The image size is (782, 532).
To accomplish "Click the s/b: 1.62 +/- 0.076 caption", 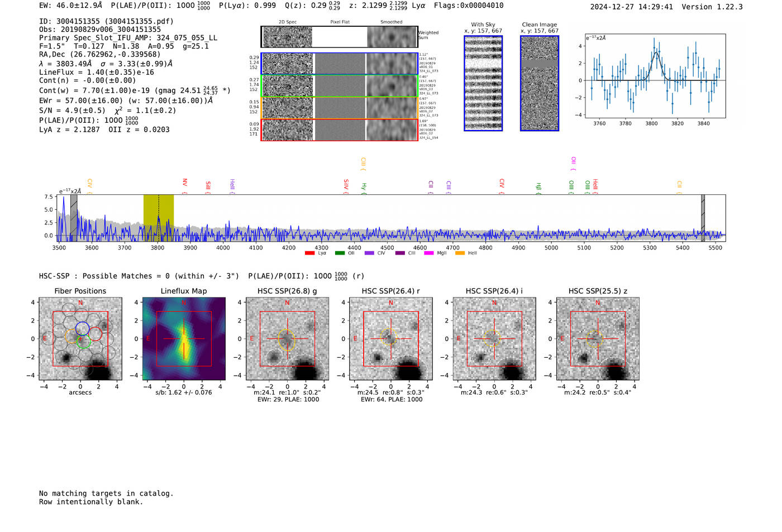I will [184, 392].
